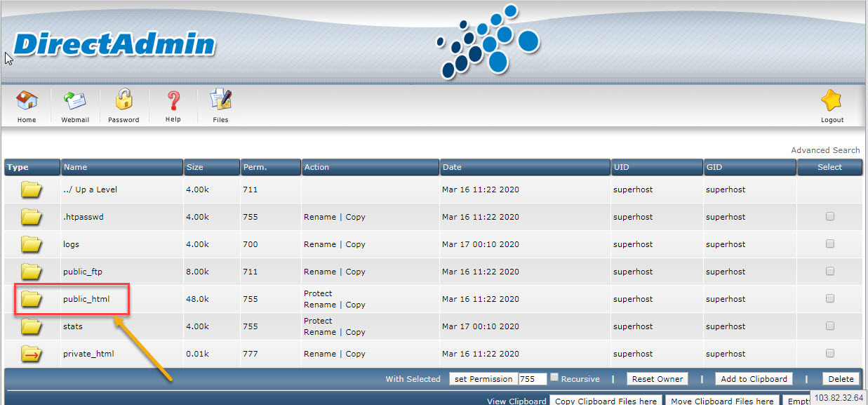Click the private_html symlink folder icon

[x=32, y=354]
